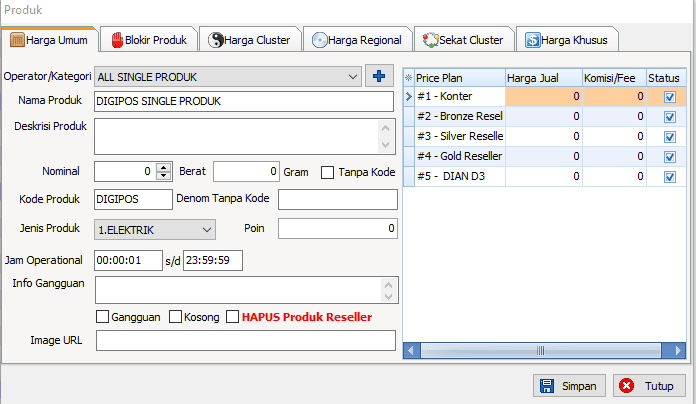Uncheck Status for #1 - Konter row
696x404 pixels.
pyautogui.click(x=669, y=97)
